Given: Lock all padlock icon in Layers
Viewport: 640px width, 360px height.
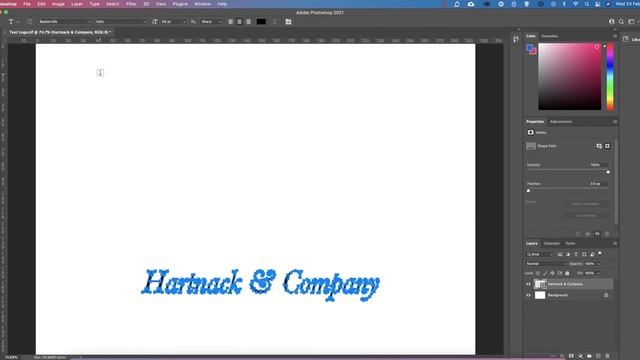Looking at the screenshot, I should click(567, 273).
